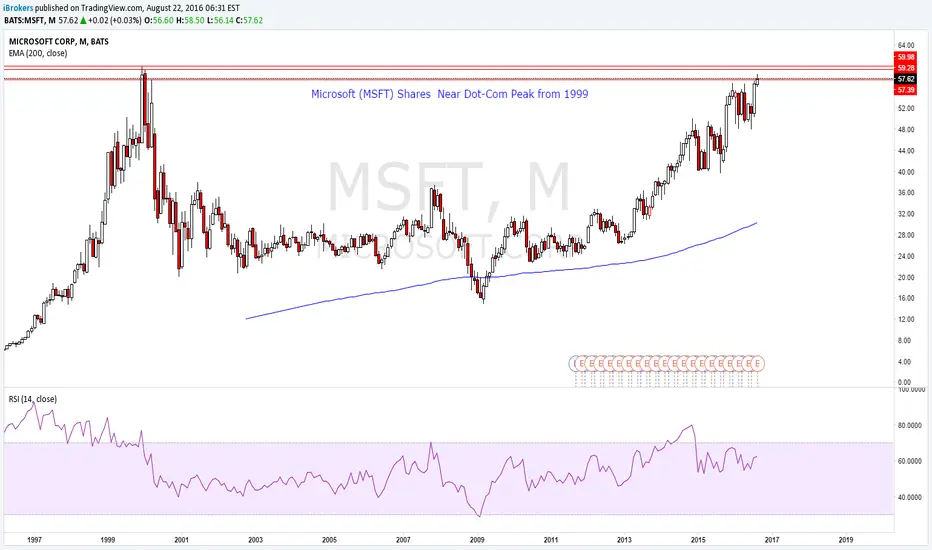Click the EMA (200, close) indicator label
Viewport: 932px width, 550px height.
click(37, 54)
